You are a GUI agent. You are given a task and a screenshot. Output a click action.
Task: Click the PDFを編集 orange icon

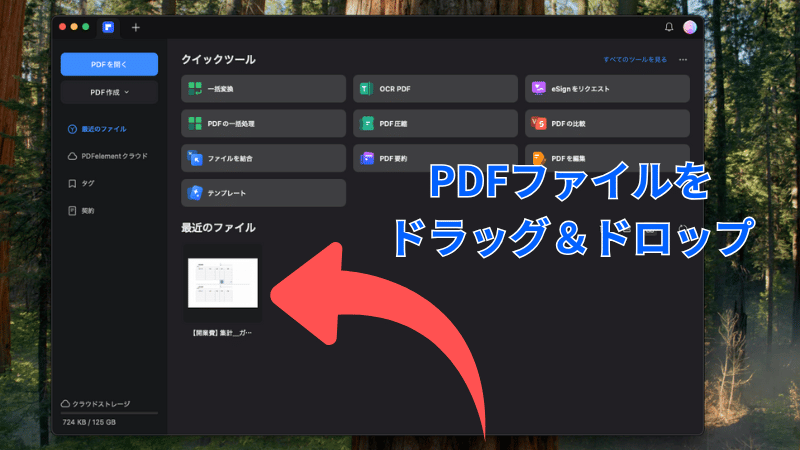[539, 158]
